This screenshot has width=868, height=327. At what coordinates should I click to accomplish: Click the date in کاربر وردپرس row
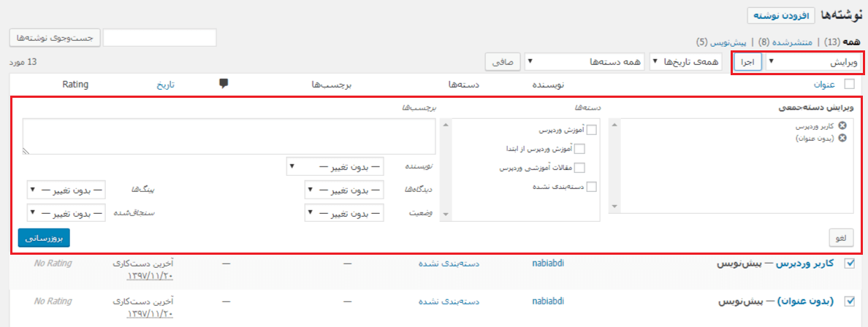[151, 276]
